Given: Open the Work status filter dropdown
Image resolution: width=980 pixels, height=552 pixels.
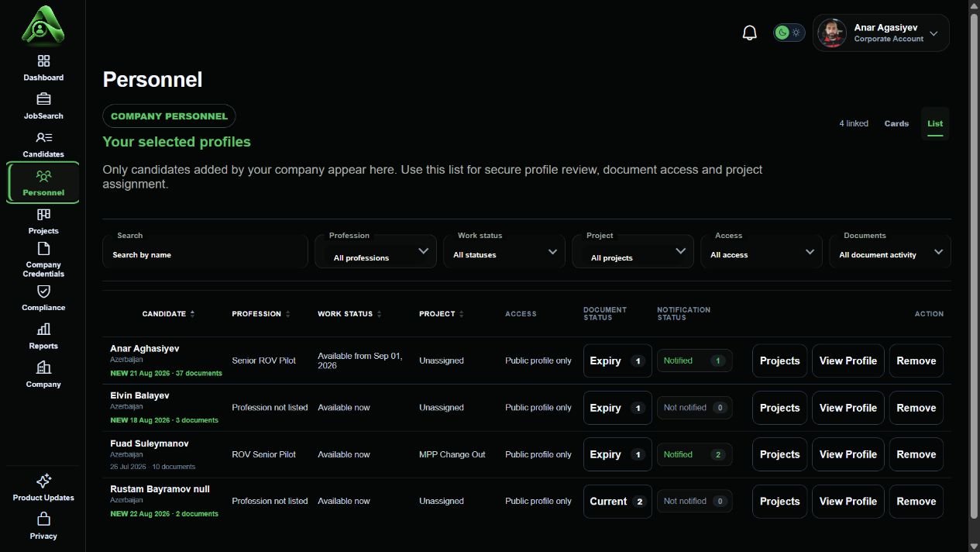Looking at the screenshot, I should pyautogui.click(x=504, y=252).
